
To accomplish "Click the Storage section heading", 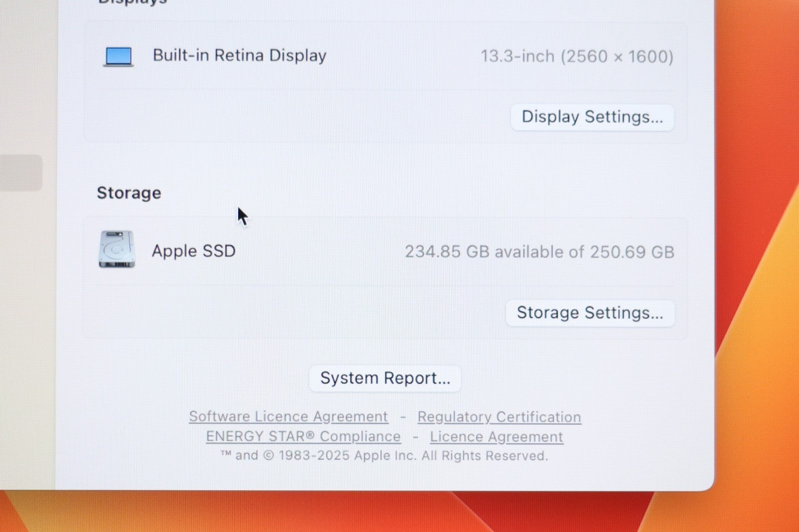I will 129,193.
